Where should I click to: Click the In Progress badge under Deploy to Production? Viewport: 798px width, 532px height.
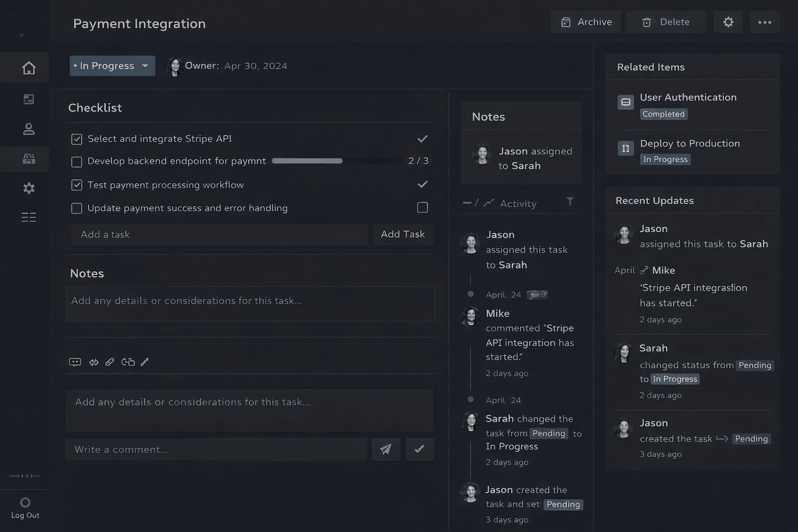pos(665,159)
